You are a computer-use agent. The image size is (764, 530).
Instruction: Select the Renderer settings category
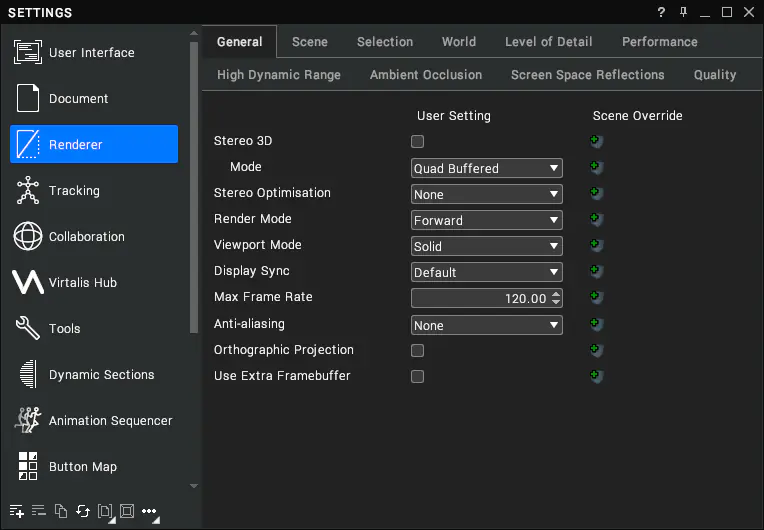pos(94,144)
